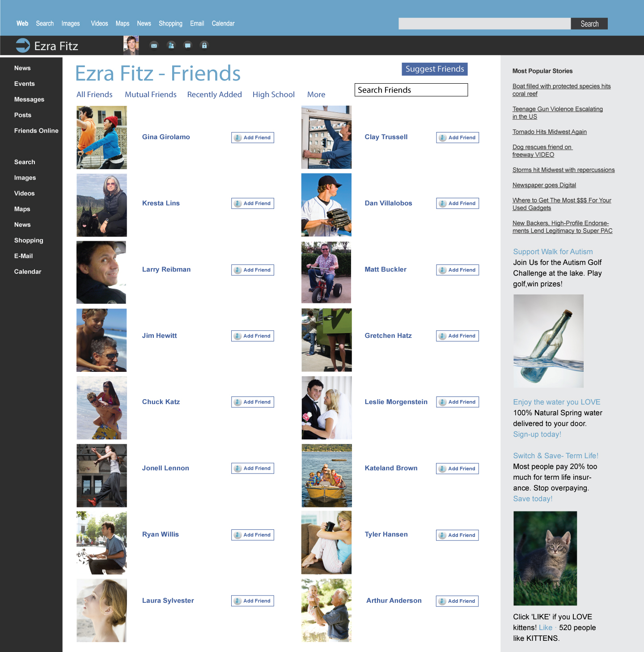Image resolution: width=644 pixels, height=652 pixels.
Task: Click the bottle in water ad image
Action: coord(548,341)
